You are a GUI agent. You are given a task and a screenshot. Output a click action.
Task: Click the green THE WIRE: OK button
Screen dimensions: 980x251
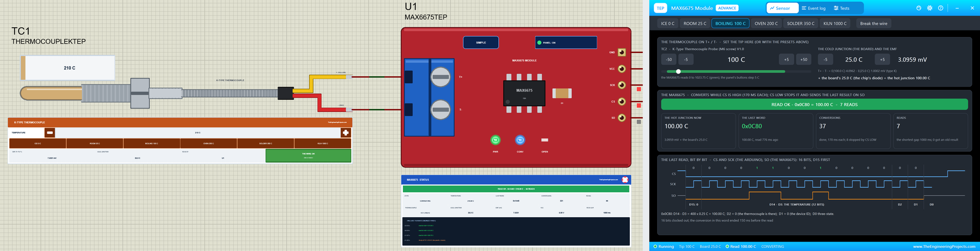(308, 155)
